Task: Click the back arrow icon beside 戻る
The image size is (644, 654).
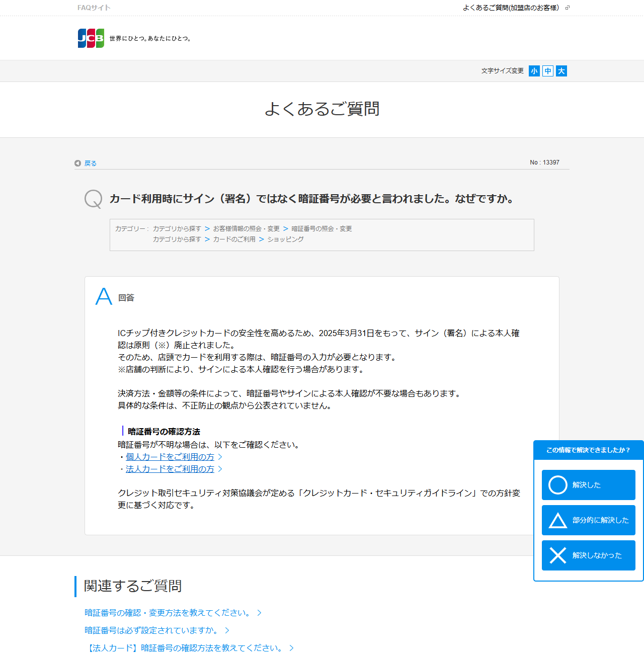Action: click(77, 163)
